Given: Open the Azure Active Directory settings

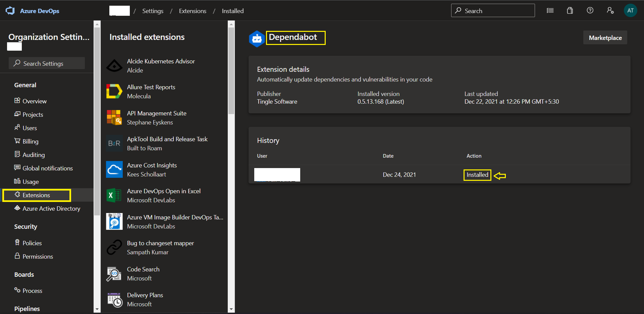Looking at the screenshot, I should [x=51, y=209].
